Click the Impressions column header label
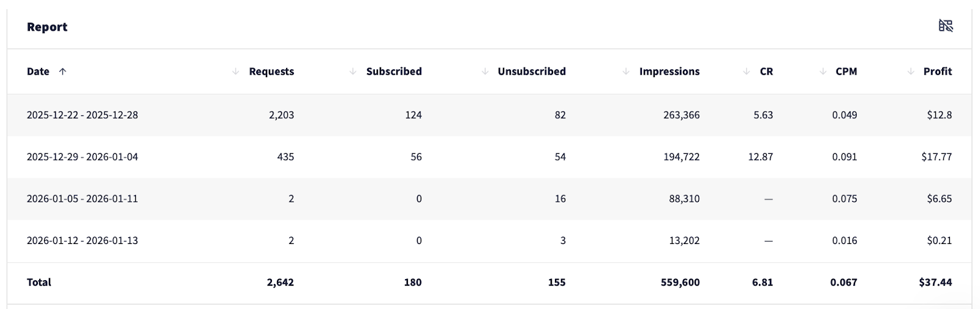The height and width of the screenshot is (309, 980). [669, 72]
